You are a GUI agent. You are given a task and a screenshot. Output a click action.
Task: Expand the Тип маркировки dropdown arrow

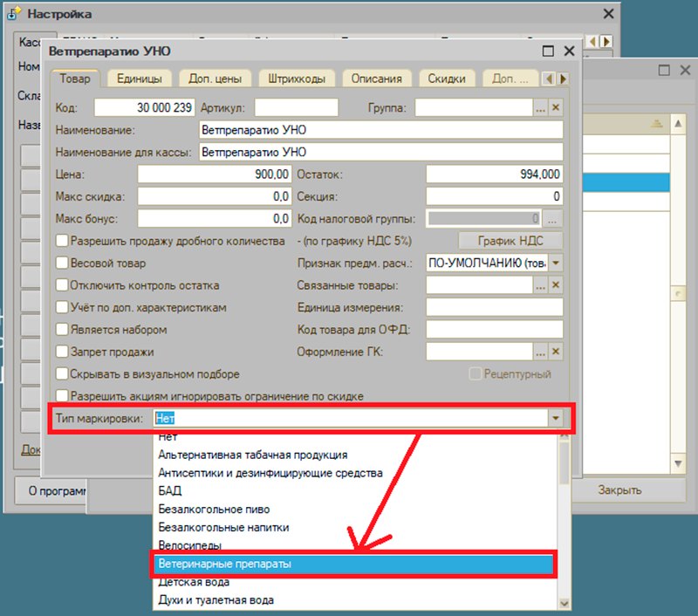pos(556,419)
